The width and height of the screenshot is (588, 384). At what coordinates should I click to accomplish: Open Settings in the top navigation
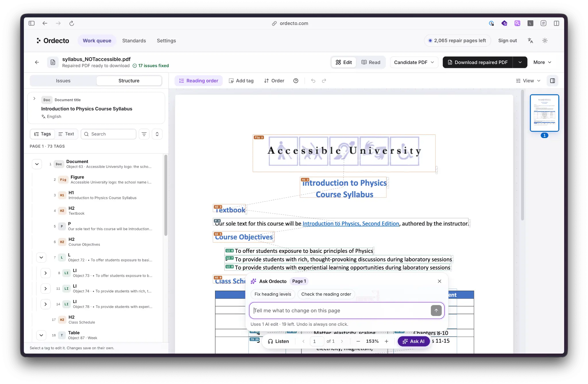(x=166, y=41)
